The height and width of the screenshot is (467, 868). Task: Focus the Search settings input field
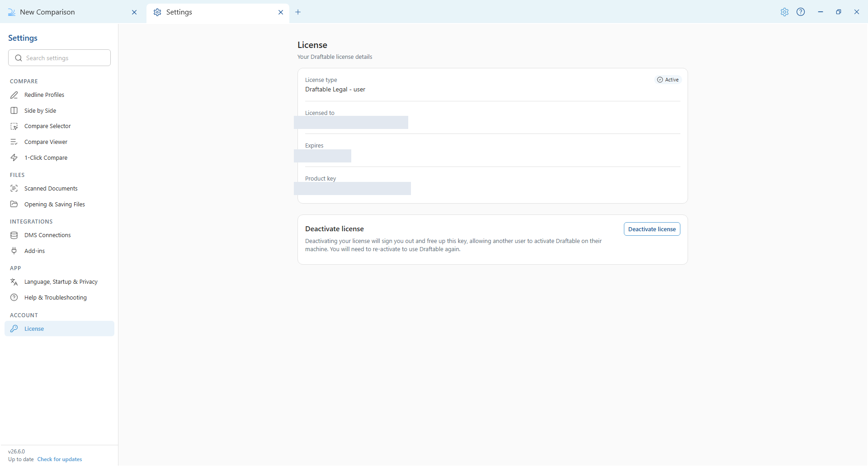point(59,58)
